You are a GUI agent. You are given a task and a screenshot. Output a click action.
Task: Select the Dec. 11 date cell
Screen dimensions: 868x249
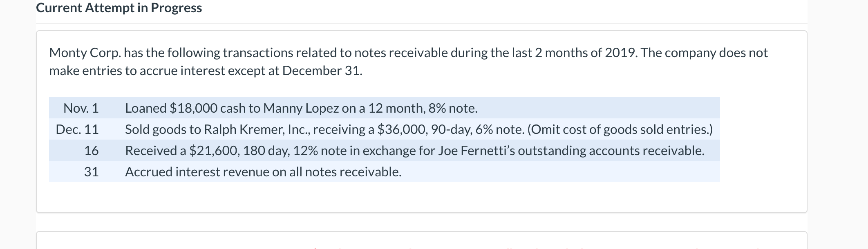click(x=77, y=129)
